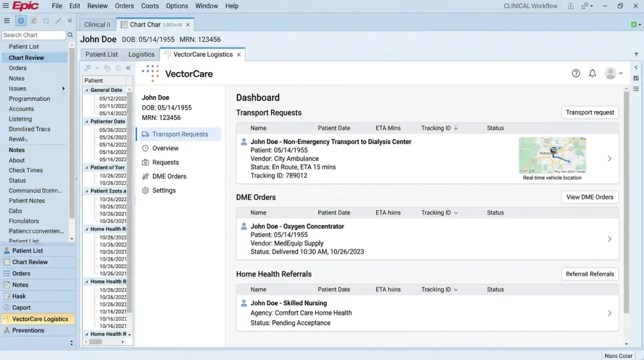Click the copy icon in Patient panel toolbar
This screenshot has height=360, width=644.
click(107, 68)
